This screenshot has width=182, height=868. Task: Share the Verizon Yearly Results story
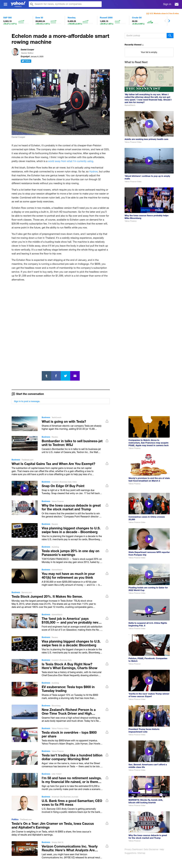(x=107, y=846)
